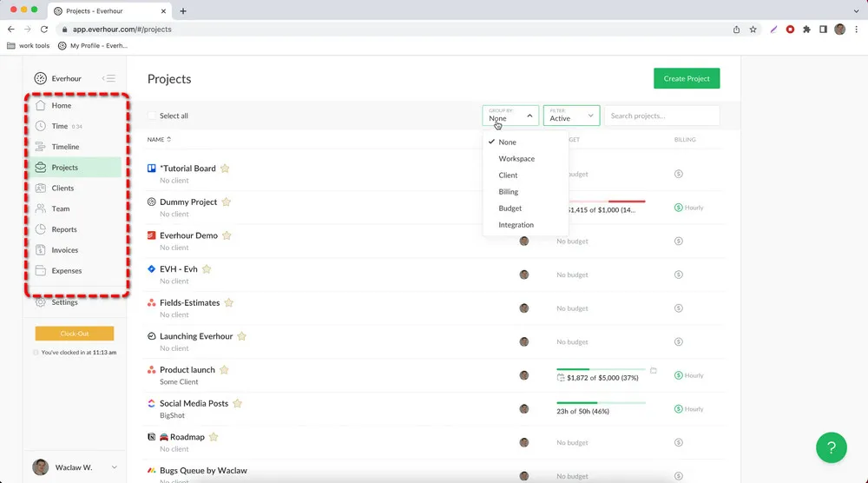This screenshot has width=868, height=483.
Task: Click member avatar in EVH - Evh row
Action: point(523,275)
